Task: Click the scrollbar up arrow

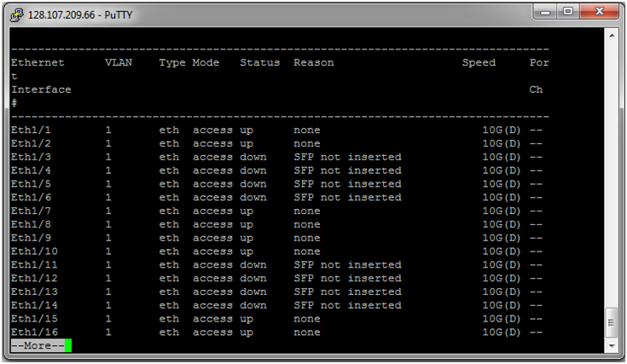Action: pyautogui.click(x=612, y=36)
